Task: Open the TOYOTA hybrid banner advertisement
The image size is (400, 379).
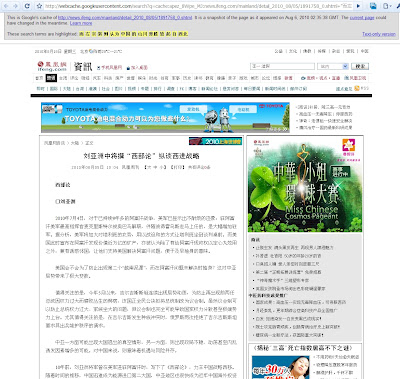Action: 165,117
